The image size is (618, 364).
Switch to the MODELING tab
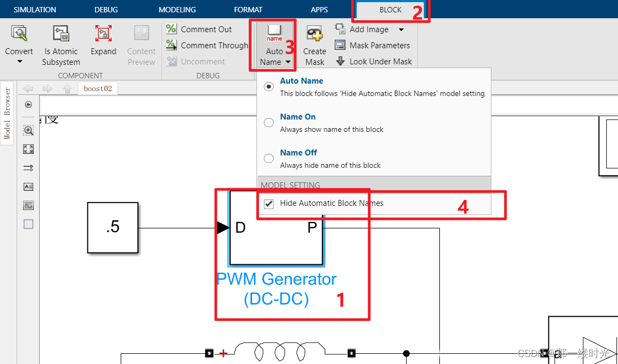[177, 10]
